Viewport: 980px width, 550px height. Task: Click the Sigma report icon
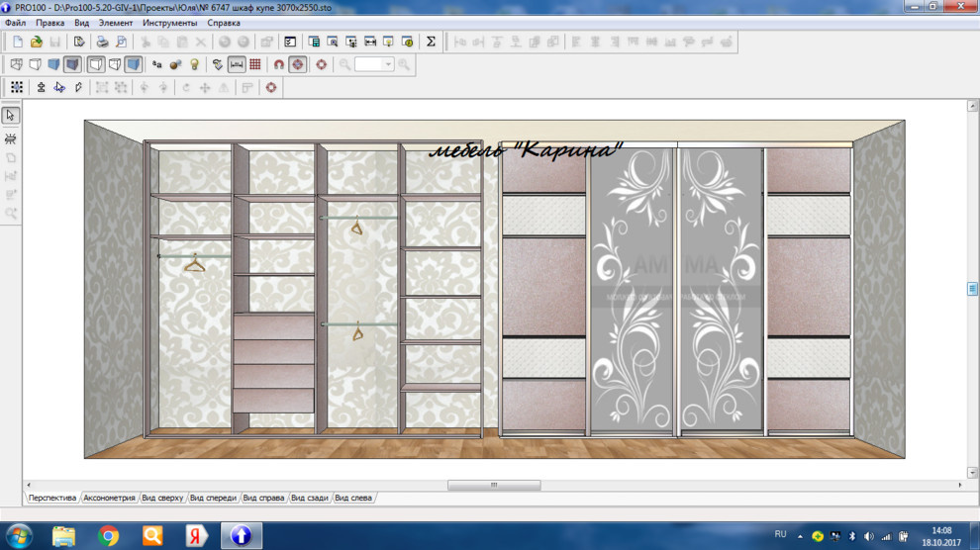pyautogui.click(x=431, y=42)
